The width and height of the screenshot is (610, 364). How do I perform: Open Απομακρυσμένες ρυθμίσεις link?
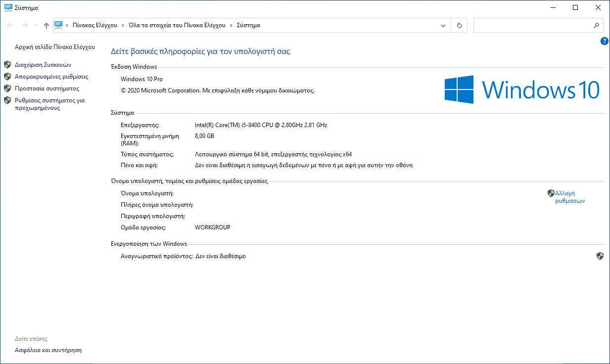51,77
